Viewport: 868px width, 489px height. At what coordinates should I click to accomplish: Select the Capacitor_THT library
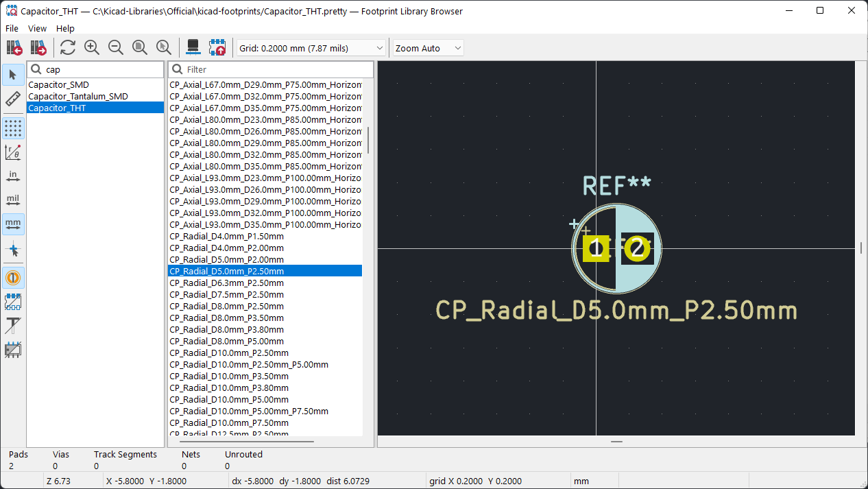(95, 108)
